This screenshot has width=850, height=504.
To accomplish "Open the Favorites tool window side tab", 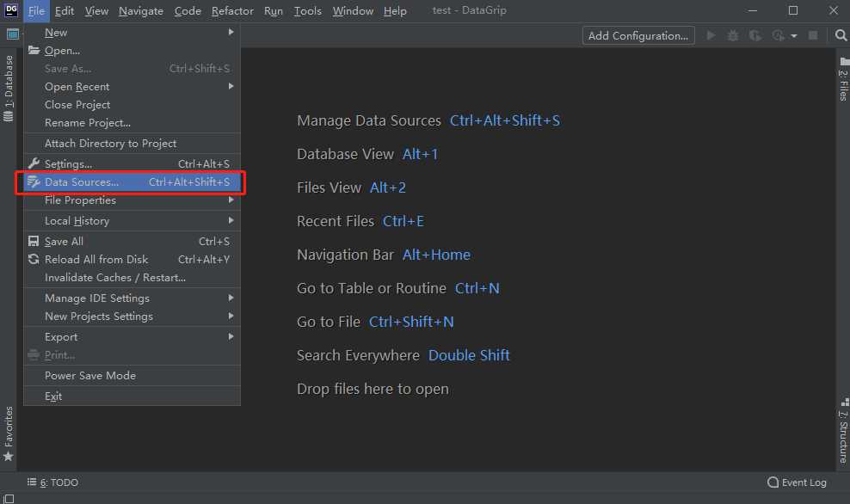I will (x=8, y=434).
